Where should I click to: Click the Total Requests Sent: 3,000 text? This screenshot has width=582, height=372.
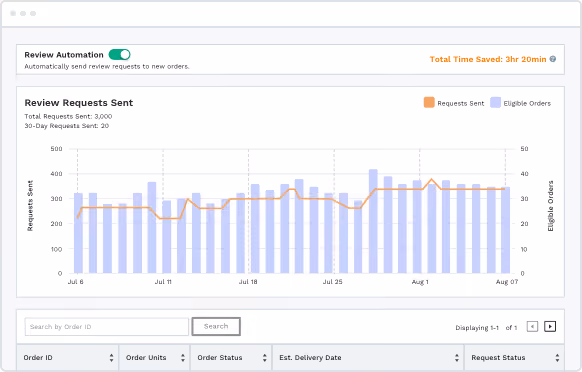68,117
